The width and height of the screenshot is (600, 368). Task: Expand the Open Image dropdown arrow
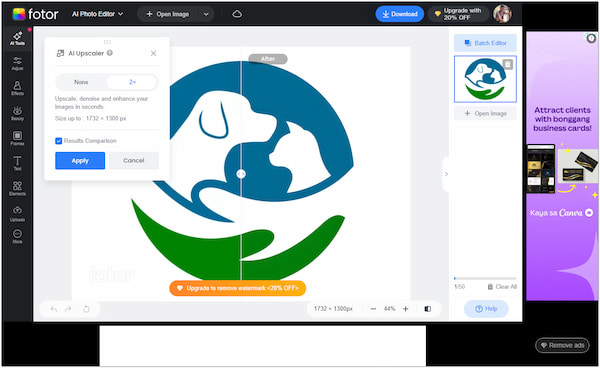click(x=206, y=14)
